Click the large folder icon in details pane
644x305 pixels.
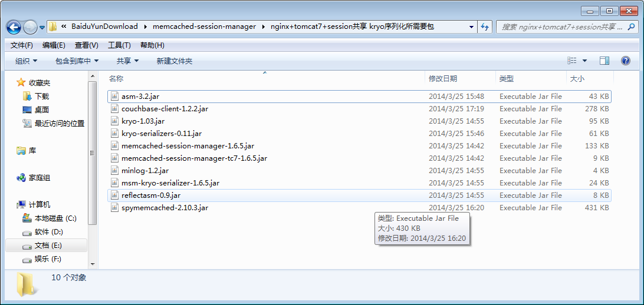[27, 284]
